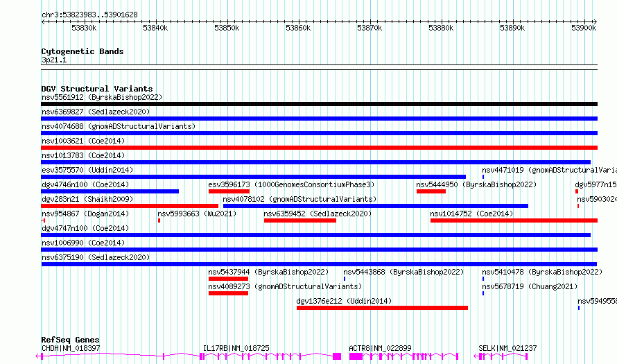Open nsv5993663 (Wu2021) label
617x364 pixels.
click(x=197, y=214)
